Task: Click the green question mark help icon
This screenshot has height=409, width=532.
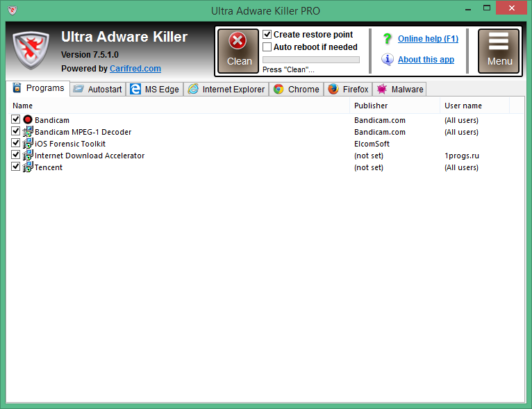Action: pyautogui.click(x=388, y=39)
